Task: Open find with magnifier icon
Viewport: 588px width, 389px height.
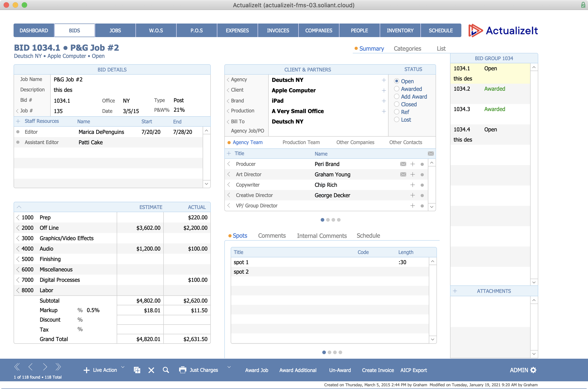Action: (166, 370)
